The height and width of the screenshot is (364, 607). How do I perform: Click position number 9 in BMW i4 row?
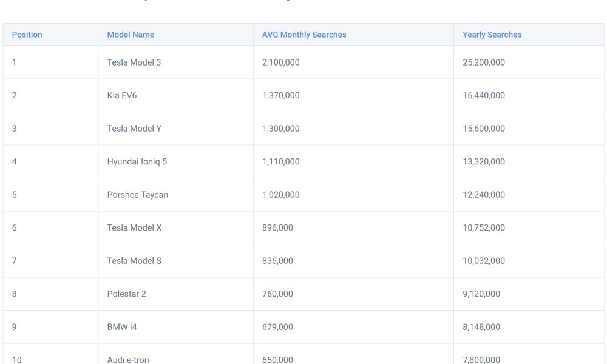pyautogui.click(x=15, y=327)
